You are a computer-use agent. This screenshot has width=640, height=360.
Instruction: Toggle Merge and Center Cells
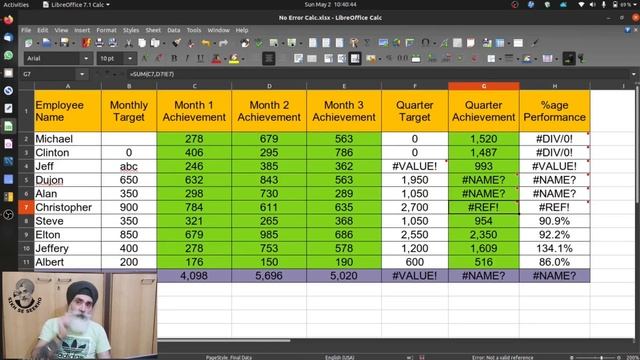pos(312,59)
